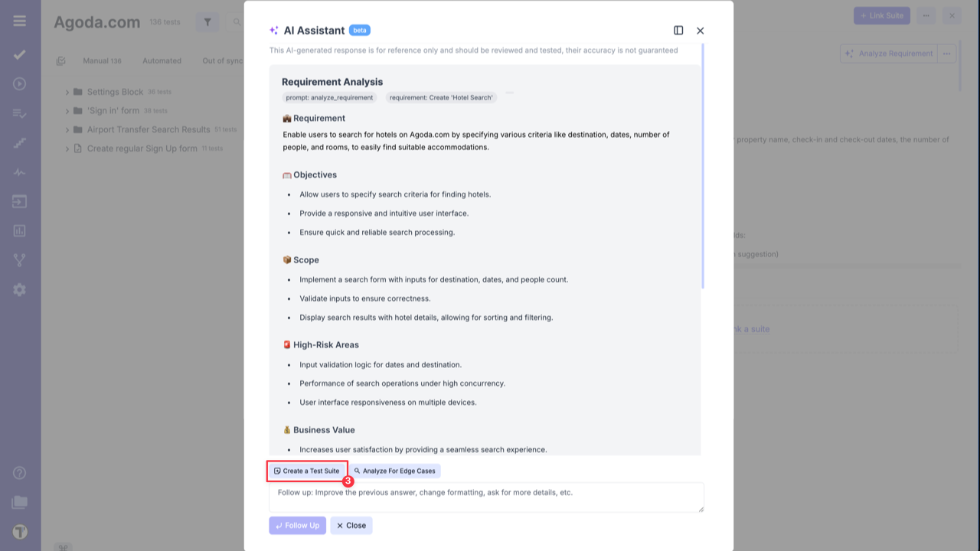Open the analytics pulse icon in sidebar
The height and width of the screenshot is (551, 980).
[x=20, y=171]
